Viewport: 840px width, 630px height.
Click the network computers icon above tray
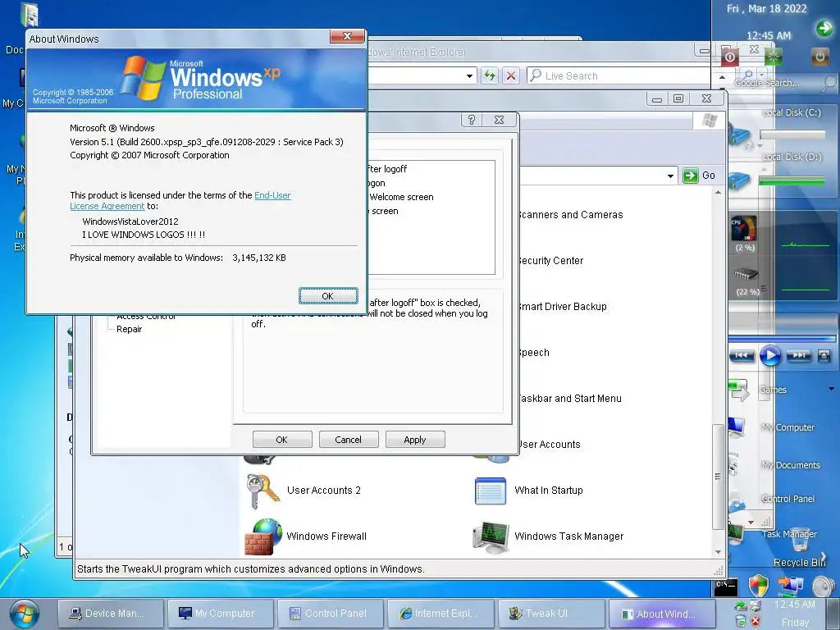coord(790,586)
